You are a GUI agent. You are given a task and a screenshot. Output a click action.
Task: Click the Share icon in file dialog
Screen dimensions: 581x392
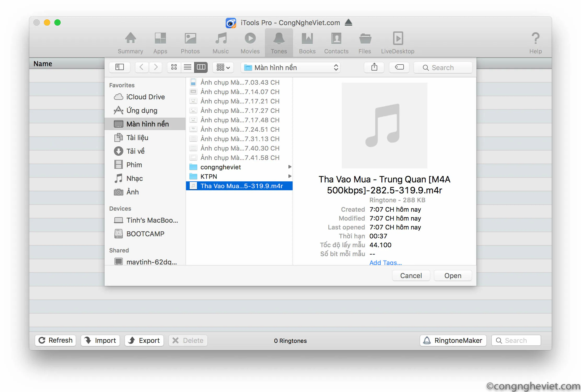coord(374,67)
